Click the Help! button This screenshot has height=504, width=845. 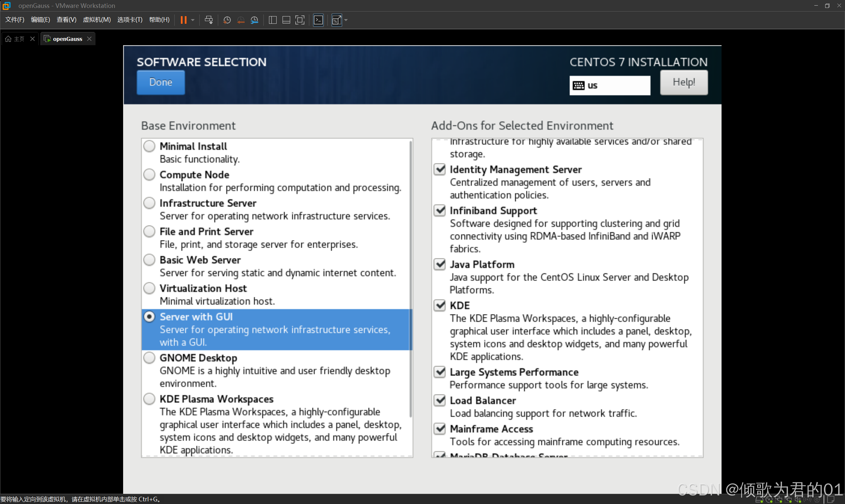click(684, 82)
